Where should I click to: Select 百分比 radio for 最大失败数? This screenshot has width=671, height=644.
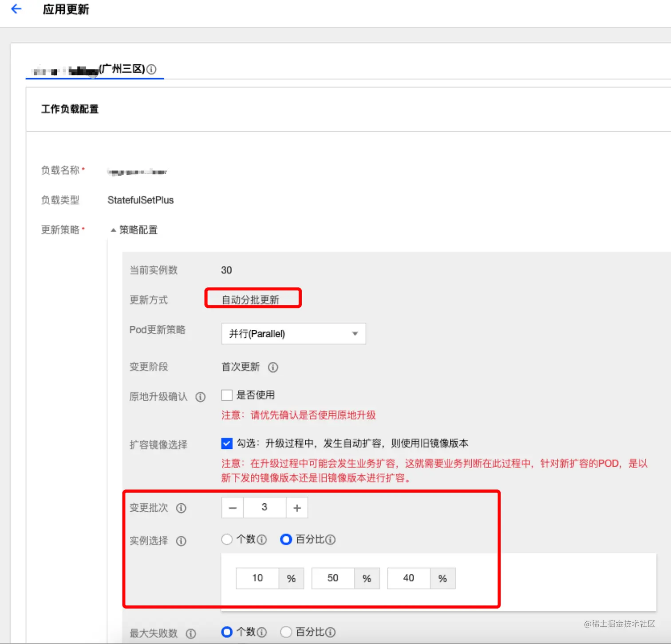click(286, 632)
